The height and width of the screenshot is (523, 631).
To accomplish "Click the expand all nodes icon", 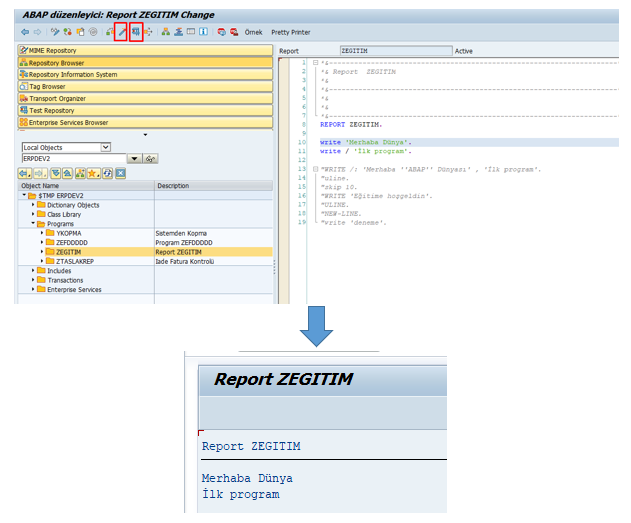I will (55, 173).
